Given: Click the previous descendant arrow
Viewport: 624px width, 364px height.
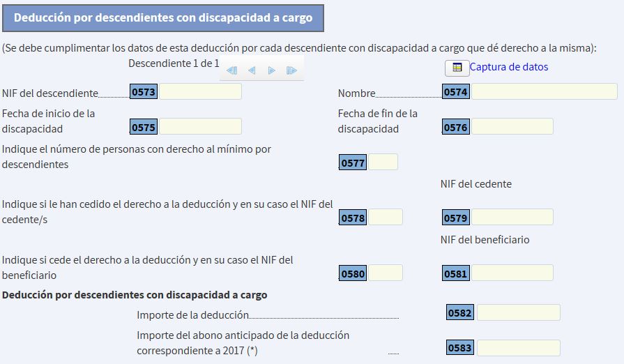Looking at the screenshot, I should 252,70.
